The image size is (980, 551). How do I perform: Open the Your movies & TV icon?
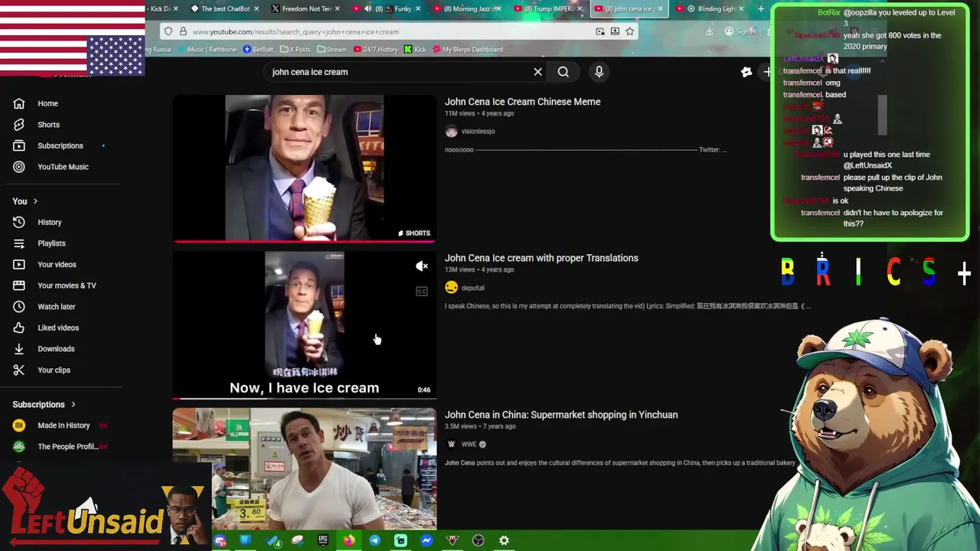click(19, 285)
